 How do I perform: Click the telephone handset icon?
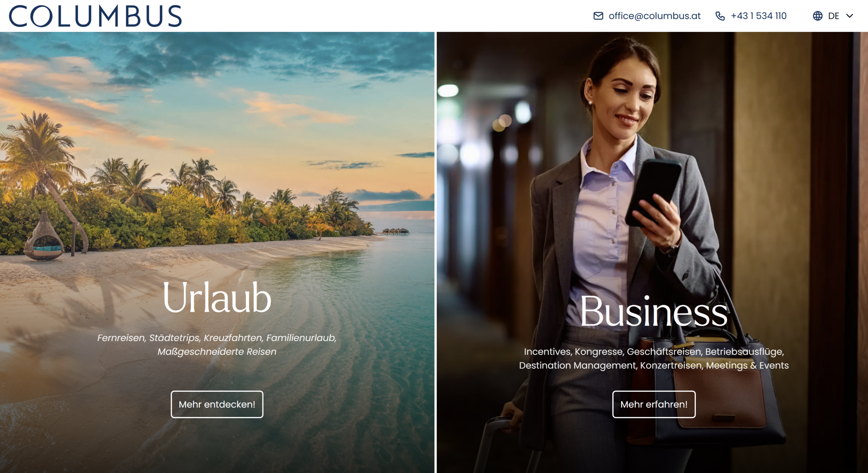pyautogui.click(x=720, y=16)
